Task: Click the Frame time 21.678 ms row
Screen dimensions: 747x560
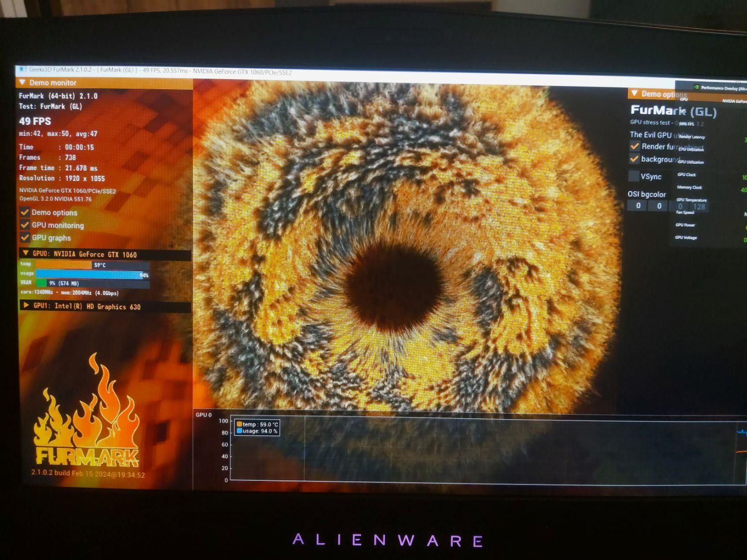Action: pyautogui.click(x=58, y=168)
